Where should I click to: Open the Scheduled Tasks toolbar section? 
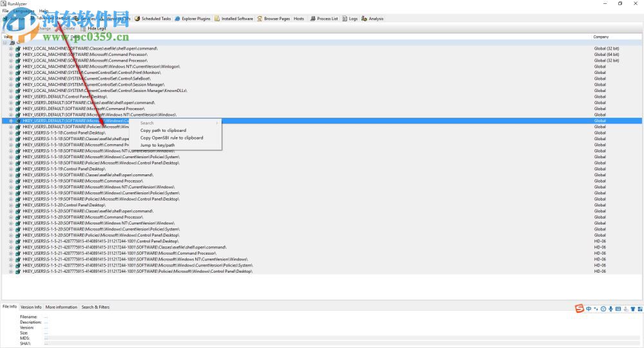click(153, 19)
